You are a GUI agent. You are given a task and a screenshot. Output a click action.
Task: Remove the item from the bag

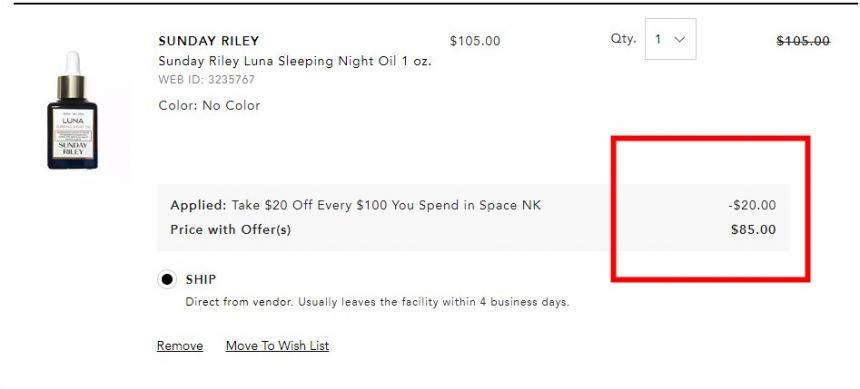click(x=180, y=346)
